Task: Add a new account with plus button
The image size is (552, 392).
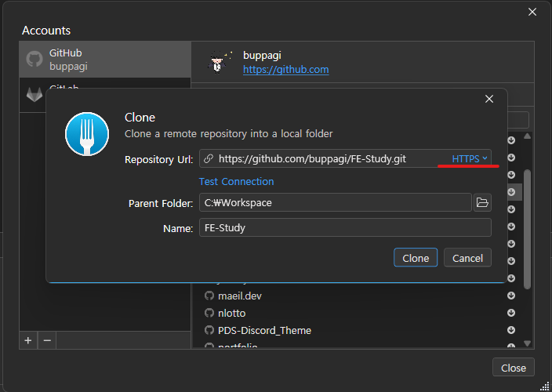Action: coord(28,340)
